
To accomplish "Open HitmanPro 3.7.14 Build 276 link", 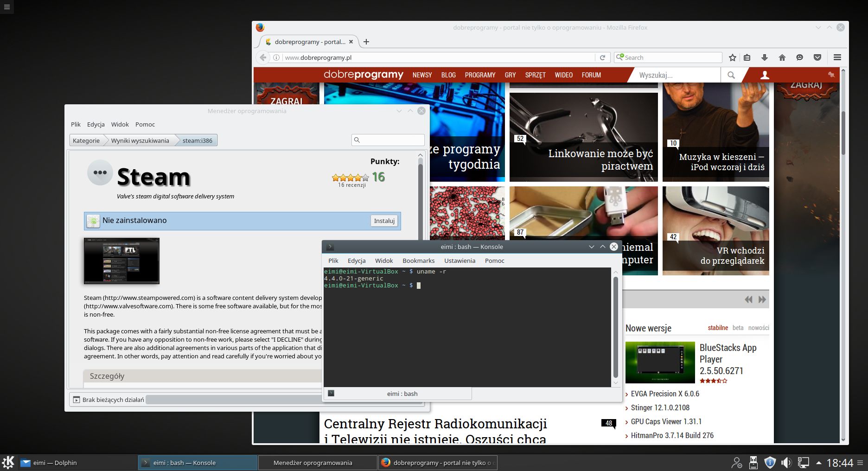I will tap(672, 435).
